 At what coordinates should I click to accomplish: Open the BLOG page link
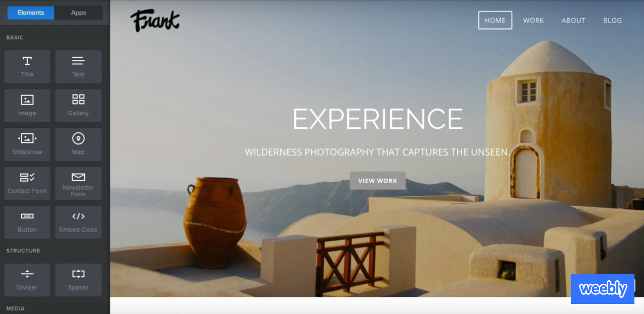(x=612, y=20)
